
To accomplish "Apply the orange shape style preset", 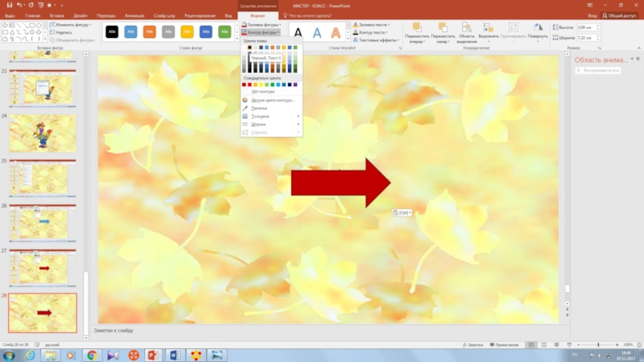I will click(150, 31).
